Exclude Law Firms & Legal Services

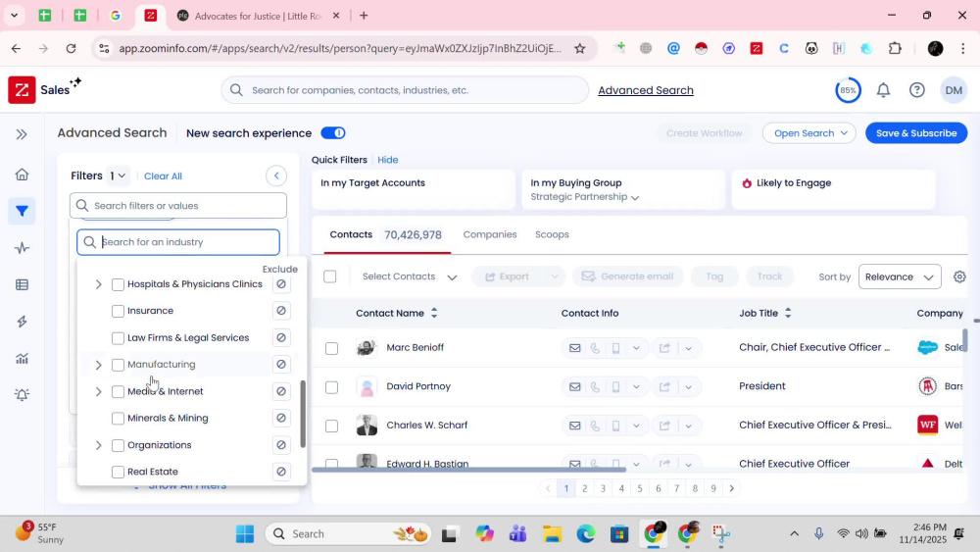point(281,337)
